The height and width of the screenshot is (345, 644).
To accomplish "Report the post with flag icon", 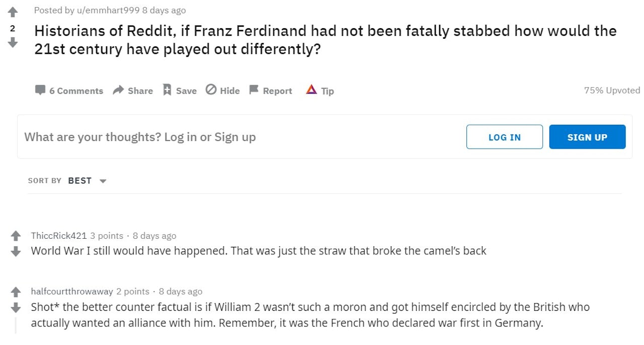I will (271, 91).
